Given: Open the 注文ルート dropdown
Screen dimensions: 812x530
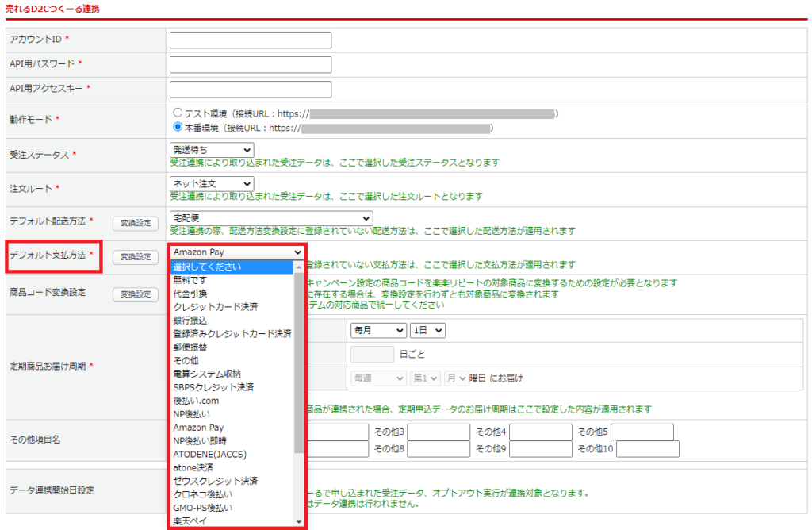Looking at the screenshot, I should pyautogui.click(x=211, y=183).
